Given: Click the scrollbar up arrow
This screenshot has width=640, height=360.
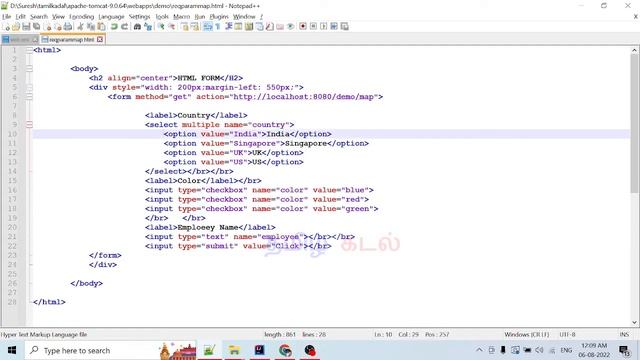Looking at the screenshot, I should pyautogui.click(x=634, y=50).
